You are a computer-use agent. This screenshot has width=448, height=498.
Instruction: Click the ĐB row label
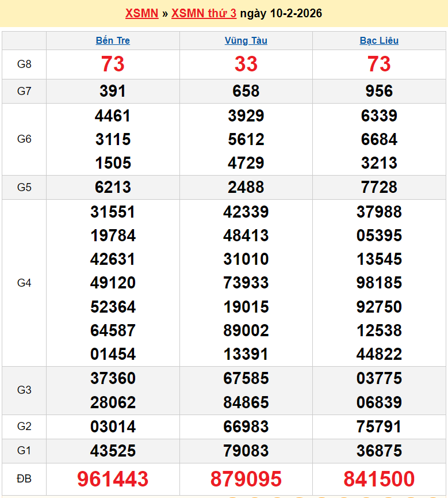coord(24,479)
